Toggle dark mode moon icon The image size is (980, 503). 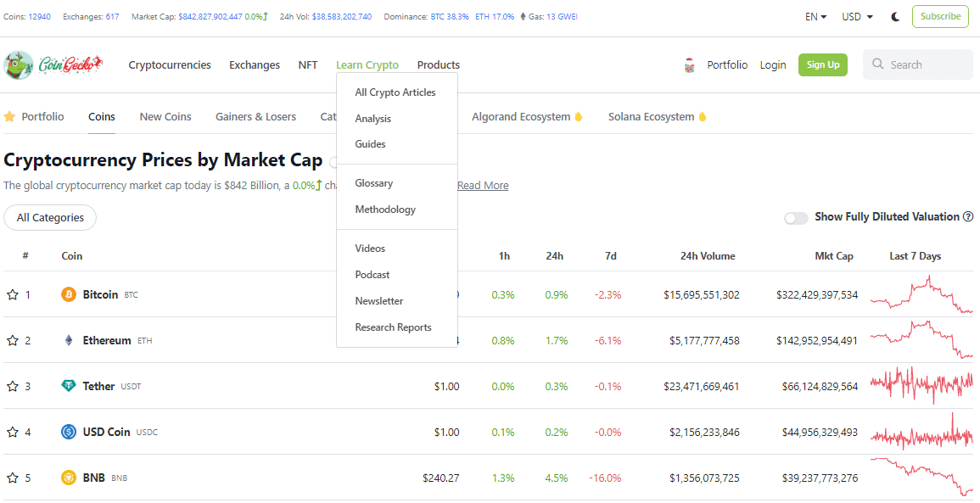[896, 17]
